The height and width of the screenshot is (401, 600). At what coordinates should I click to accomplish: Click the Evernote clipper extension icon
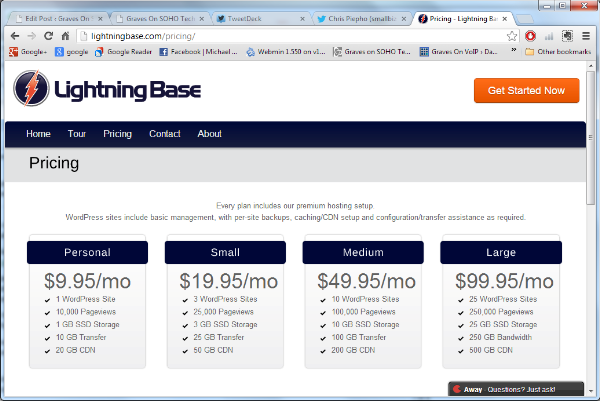567,36
